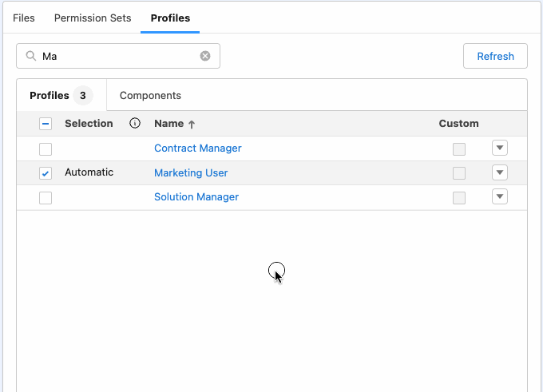Uncheck the Marketing User row checkbox

[46, 173]
